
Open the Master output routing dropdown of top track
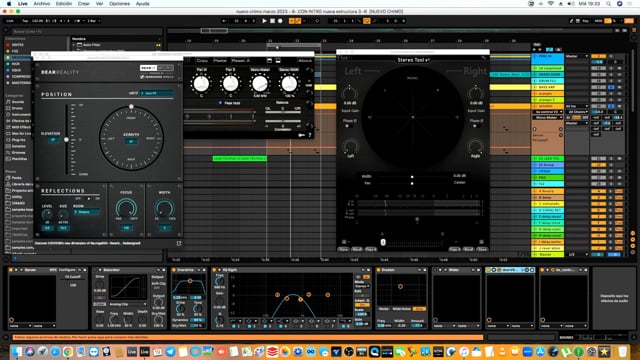(577, 56)
